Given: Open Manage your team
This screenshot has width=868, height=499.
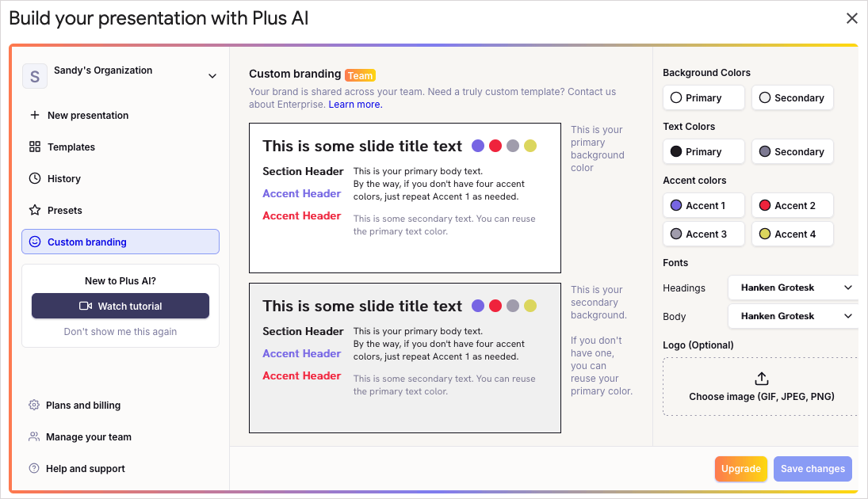Looking at the screenshot, I should click(x=120, y=436).
